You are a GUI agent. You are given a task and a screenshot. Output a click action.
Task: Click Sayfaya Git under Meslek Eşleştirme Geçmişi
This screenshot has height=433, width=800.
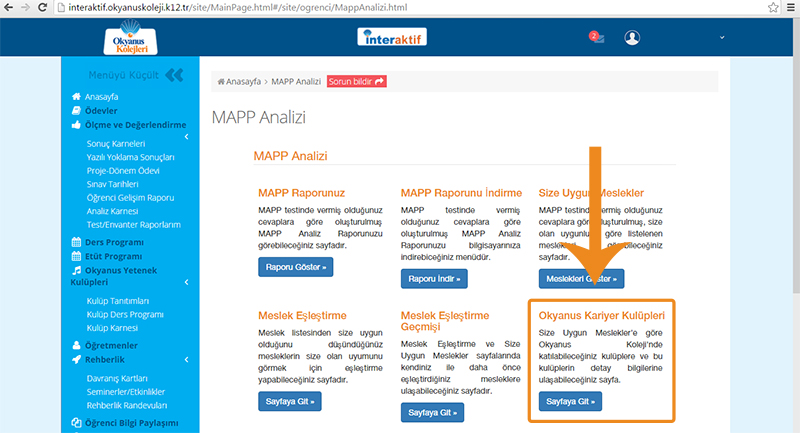click(433, 413)
